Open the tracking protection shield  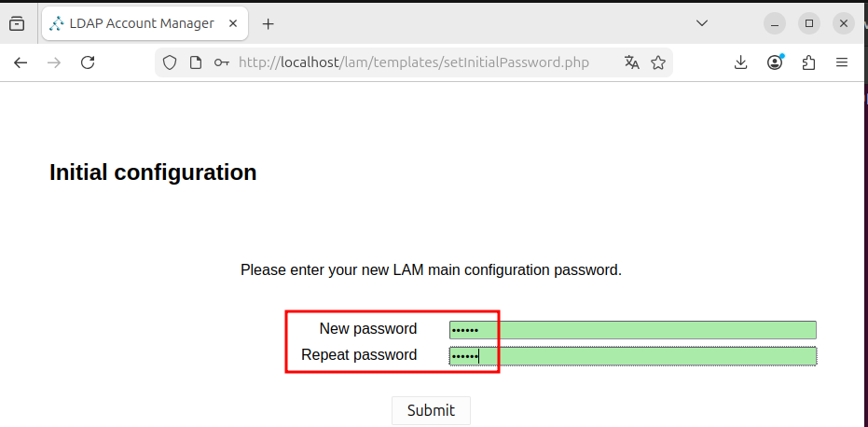pyautogui.click(x=170, y=62)
